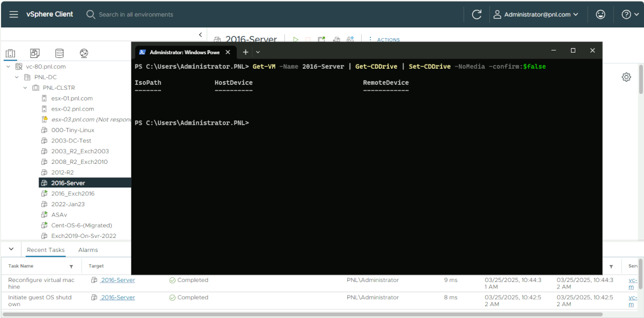Open a new terminal tab with plus
Image resolution: width=644 pixels, height=318 pixels.
click(245, 52)
